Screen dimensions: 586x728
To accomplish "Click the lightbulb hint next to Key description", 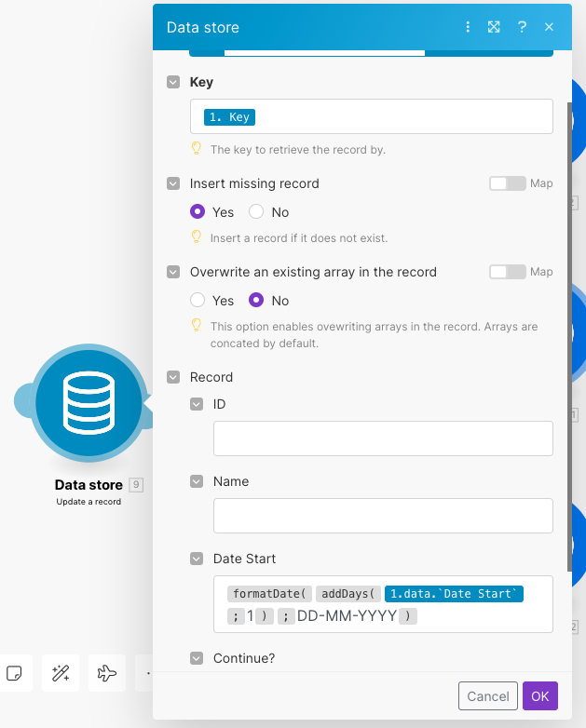I will click(x=196, y=149).
